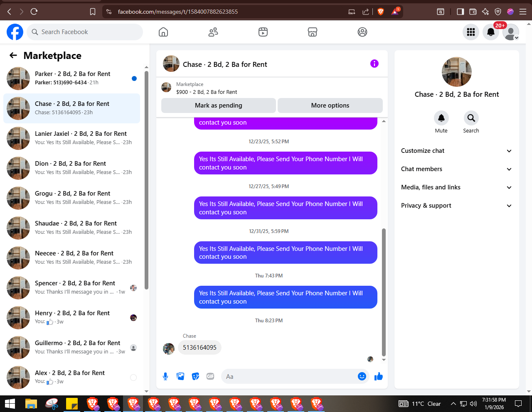Viewport: 532px width, 412px height.
Task: Open the Friends icon in top navigation
Action: click(x=213, y=32)
